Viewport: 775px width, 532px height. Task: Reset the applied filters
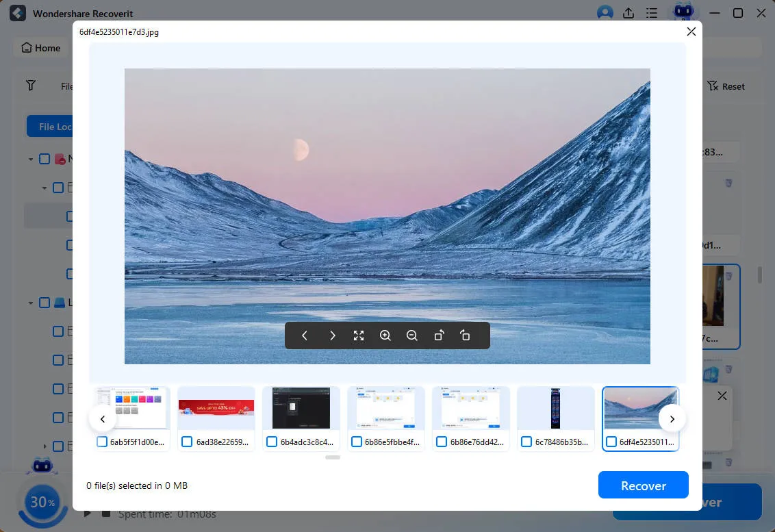pos(726,86)
